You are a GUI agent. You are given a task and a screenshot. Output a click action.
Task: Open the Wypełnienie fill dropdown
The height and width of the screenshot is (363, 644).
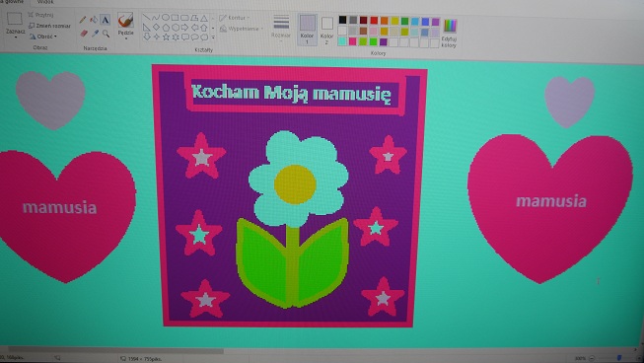click(242, 29)
